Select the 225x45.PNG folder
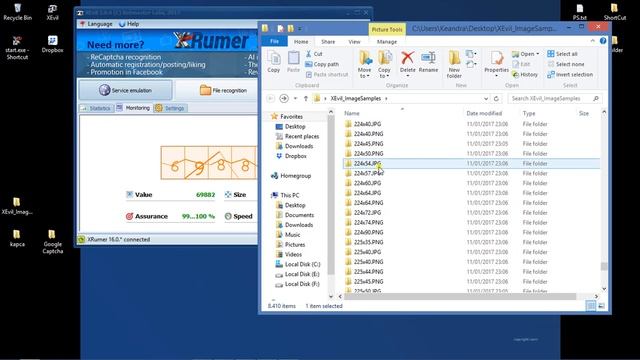This screenshot has height=360, width=640. (x=369, y=281)
